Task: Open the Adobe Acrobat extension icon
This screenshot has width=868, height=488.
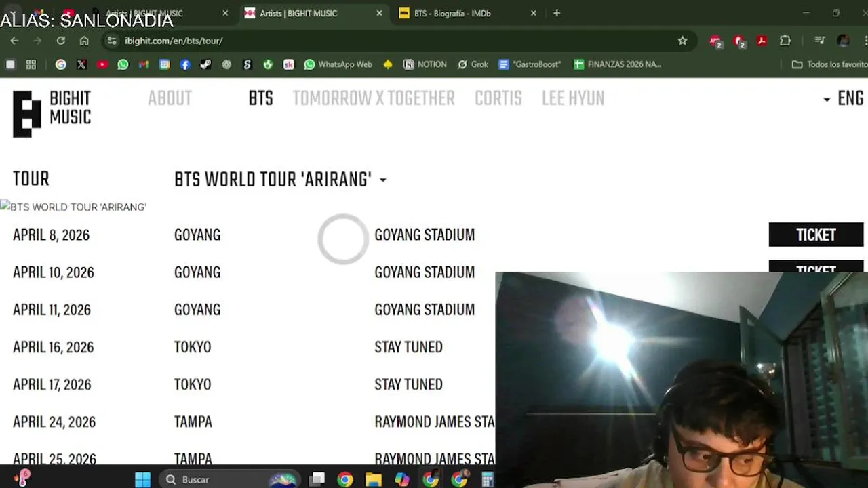Action: pyautogui.click(x=762, y=41)
